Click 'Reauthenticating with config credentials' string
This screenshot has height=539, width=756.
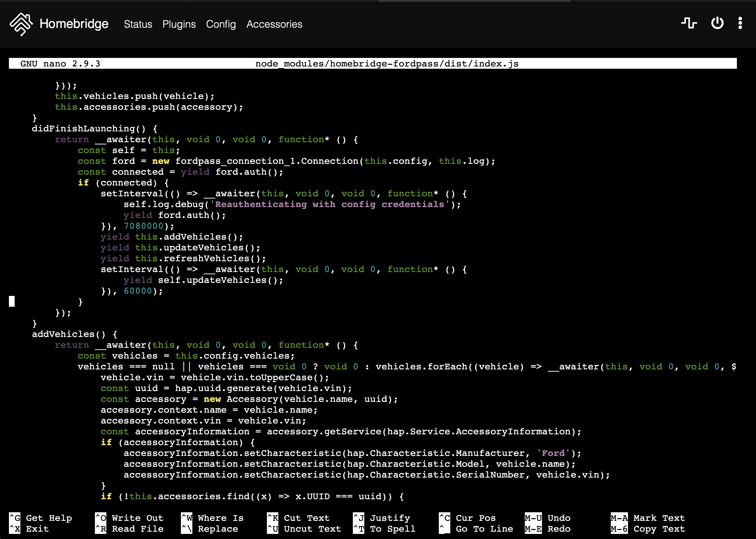[x=330, y=205]
